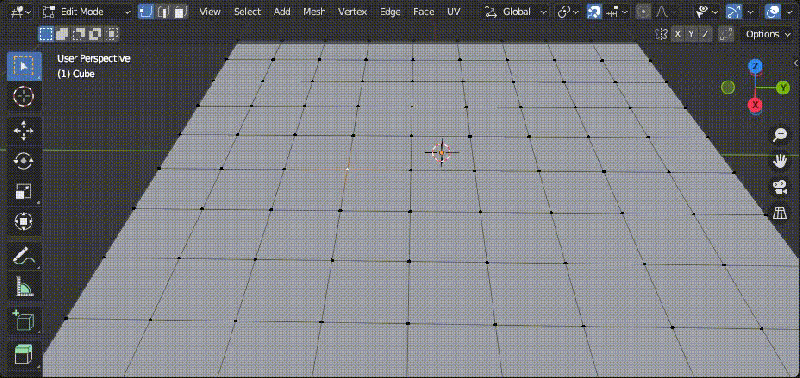Enable vertex select mode
This screenshot has width=800, height=378.
[x=146, y=11]
